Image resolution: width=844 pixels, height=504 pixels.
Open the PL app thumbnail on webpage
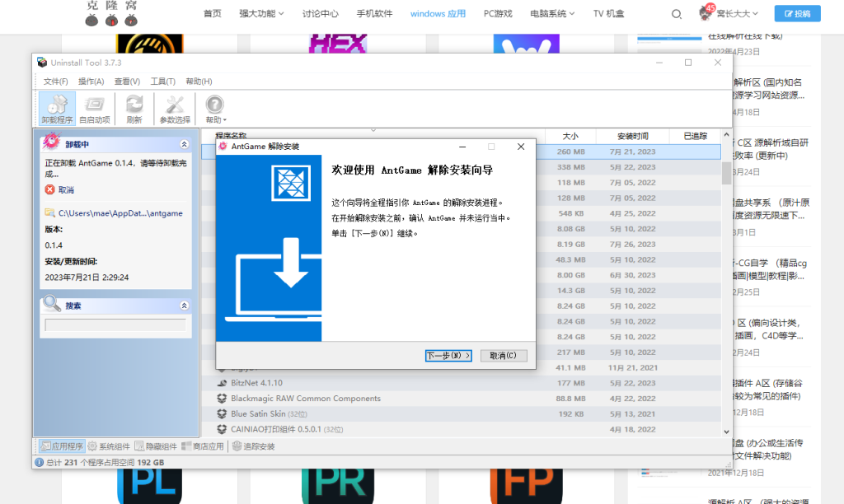pyautogui.click(x=150, y=486)
